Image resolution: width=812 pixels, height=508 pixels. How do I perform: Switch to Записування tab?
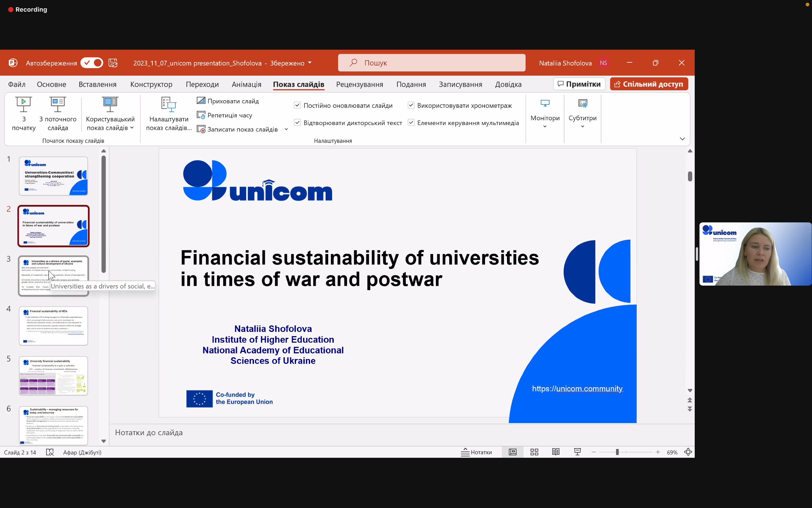point(460,84)
